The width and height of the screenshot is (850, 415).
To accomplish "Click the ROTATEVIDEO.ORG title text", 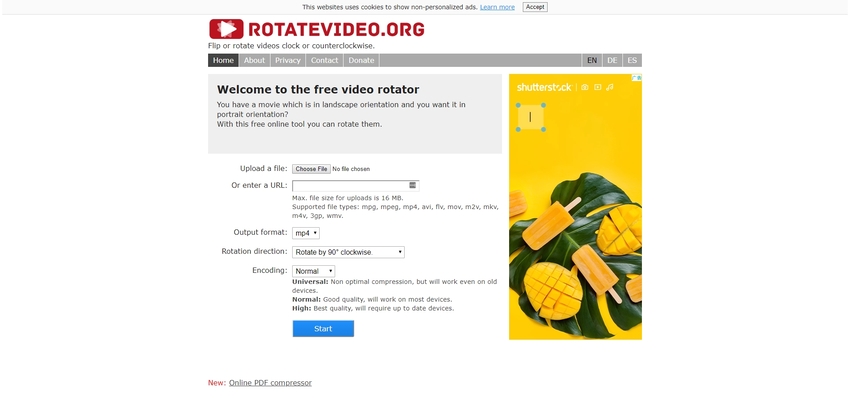I will pos(336,29).
